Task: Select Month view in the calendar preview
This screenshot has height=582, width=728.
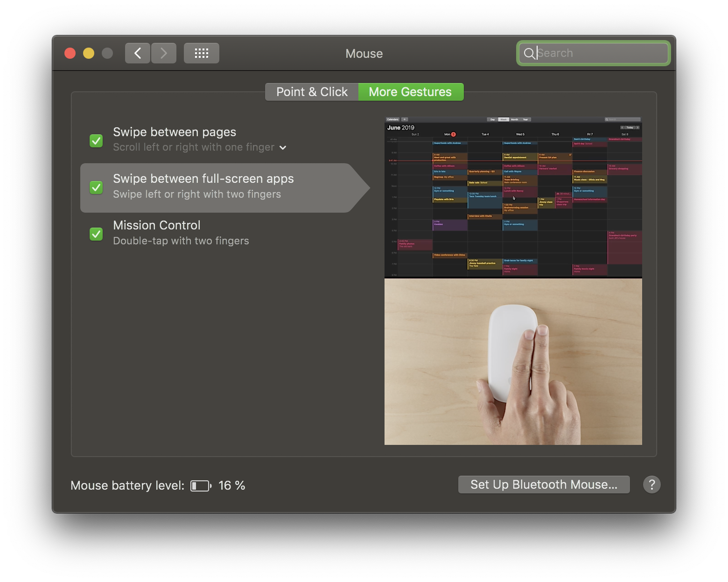Action: (515, 119)
